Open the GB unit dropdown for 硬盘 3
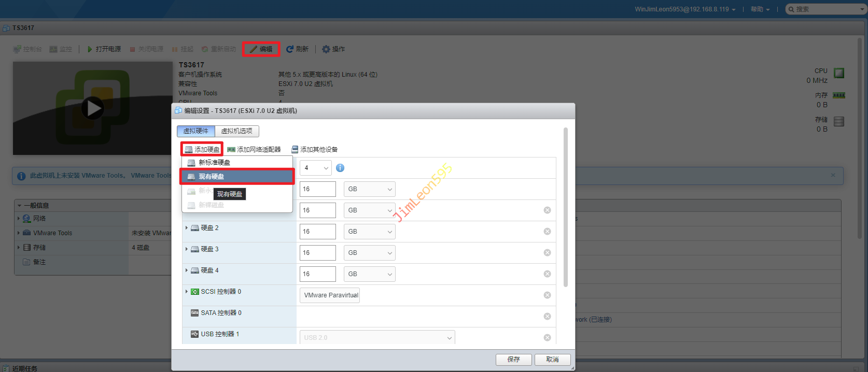Viewport: 868px width, 372px height. [369, 253]
